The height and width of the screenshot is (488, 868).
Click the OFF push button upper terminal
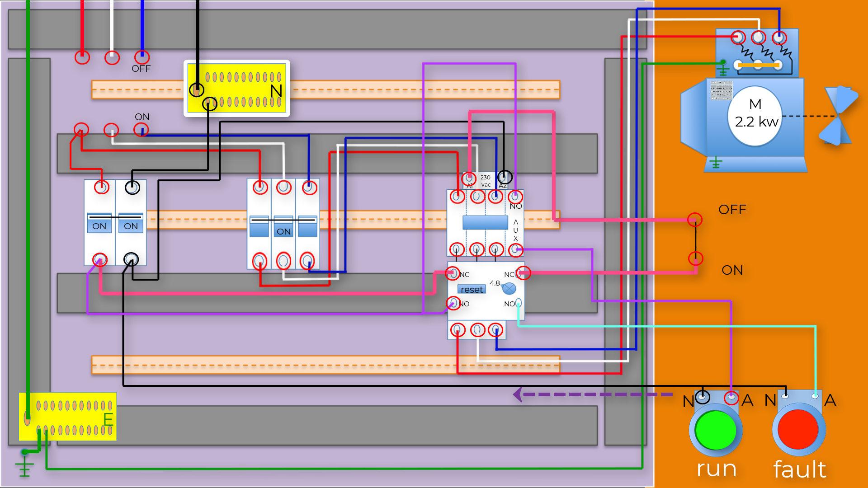click(695, 220)
